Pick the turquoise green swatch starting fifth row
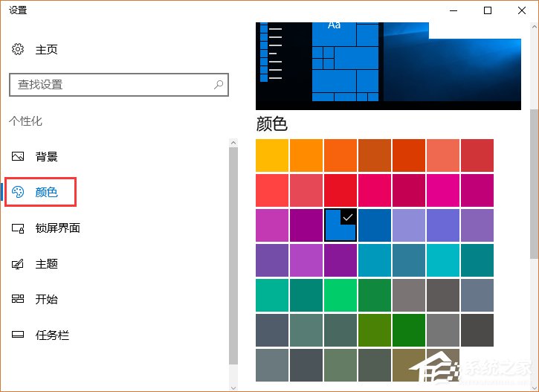The width and height of the screenshot is (539, 392). [272, 295]
